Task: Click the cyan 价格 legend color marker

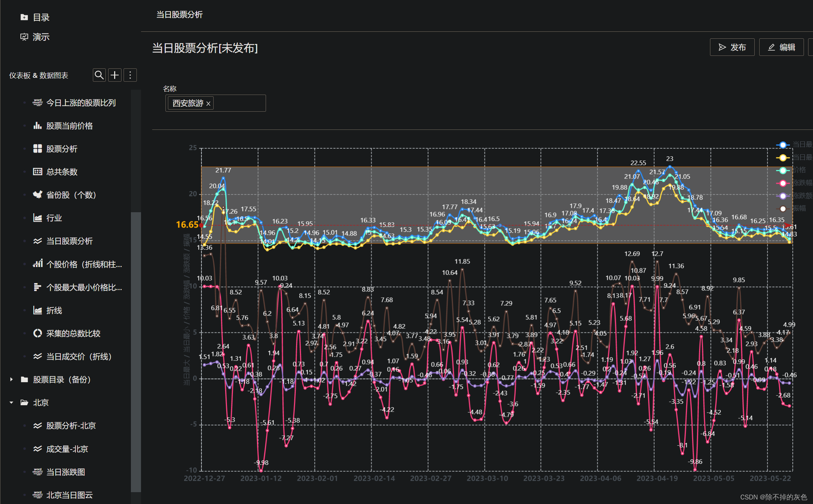Action: [x=783, y=170]
